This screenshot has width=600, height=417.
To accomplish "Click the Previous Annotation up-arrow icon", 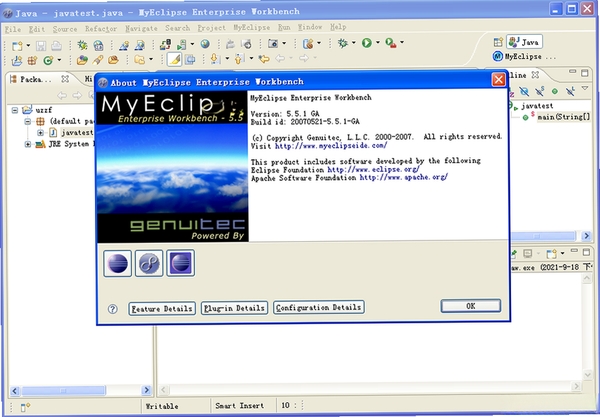I will tap(239, 59).
